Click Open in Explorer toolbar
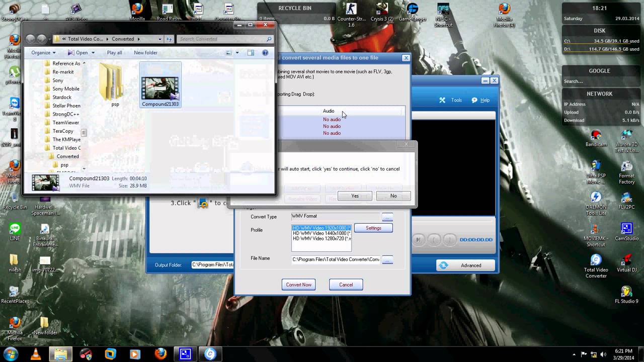Image resolution: width=644 pixels, height=362 pixels. tap(78, 53)
